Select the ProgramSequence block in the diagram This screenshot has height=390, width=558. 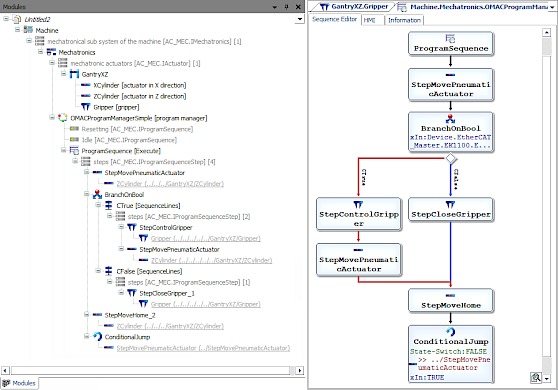point(451,43)
